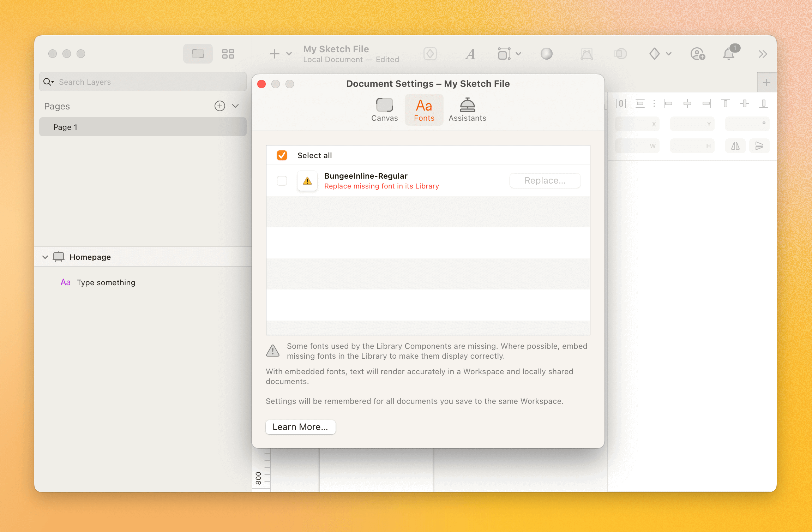Open the Insert menu chevron
The height and width of the screenshot is (532, 812).
[x=289, y=54]
